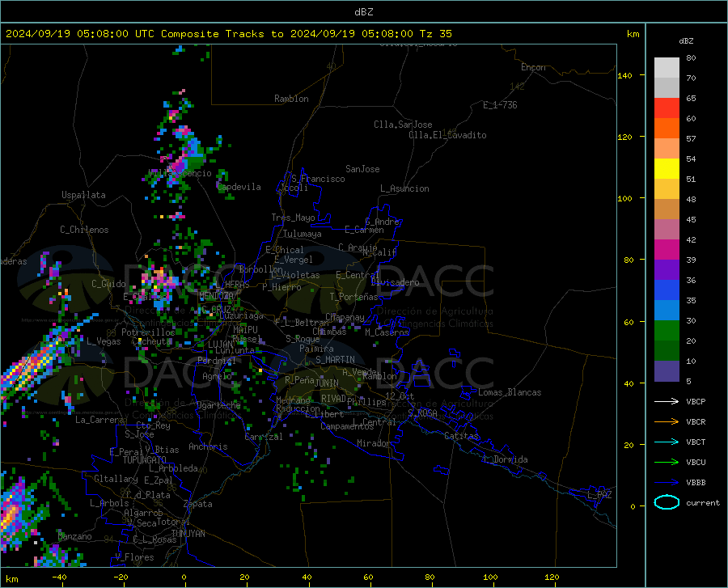Screen dimensions: 728x588
Task: Click the white VBCP arrow legend icon
Action: [667, 401]
